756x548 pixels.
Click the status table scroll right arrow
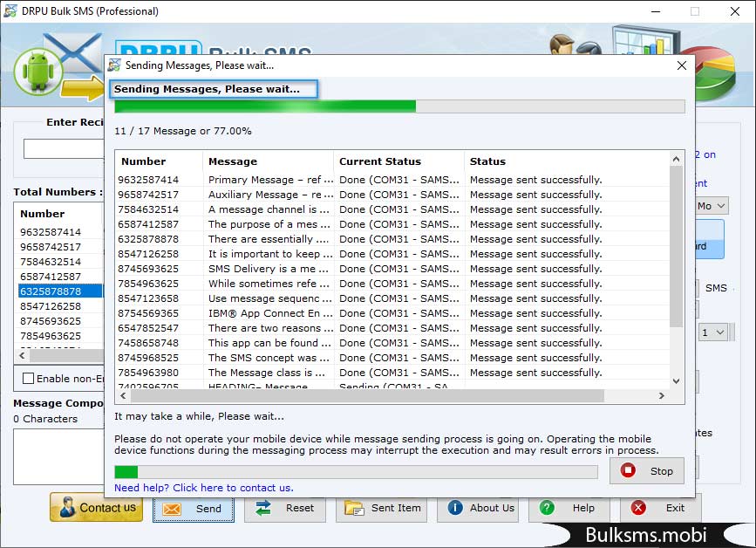[x=662, y=395]
